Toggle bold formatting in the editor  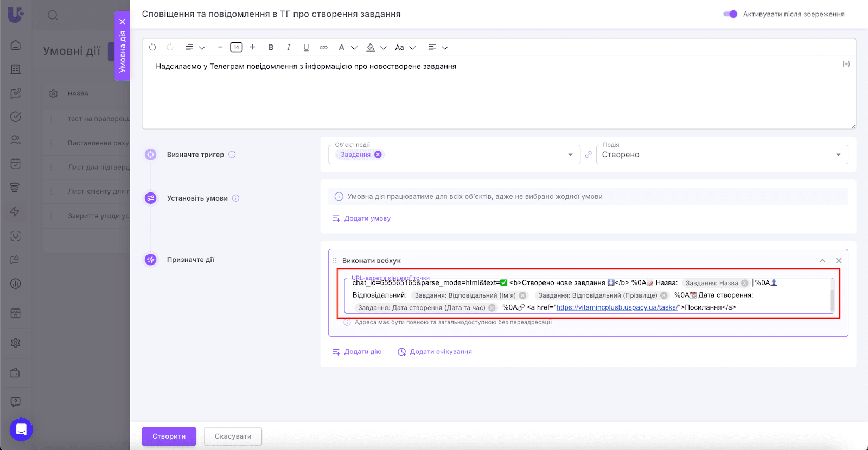click(x=271, y=47)
